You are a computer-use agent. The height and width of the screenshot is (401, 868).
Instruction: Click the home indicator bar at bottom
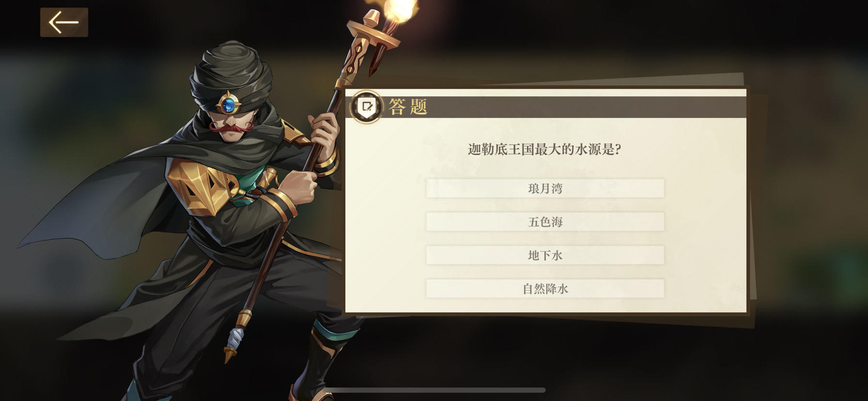point(437,390)
